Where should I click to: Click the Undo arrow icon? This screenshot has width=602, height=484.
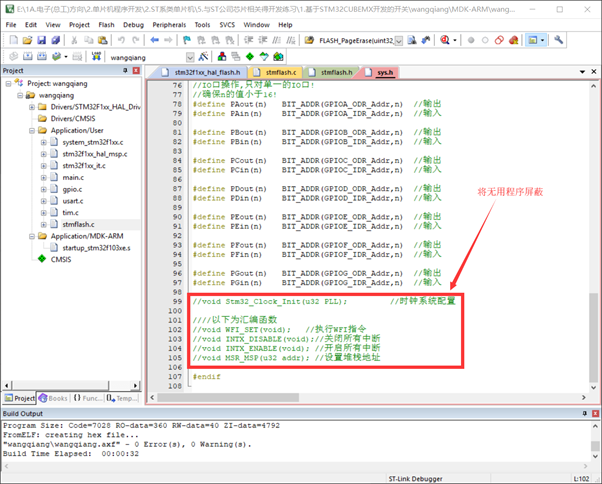121,41
